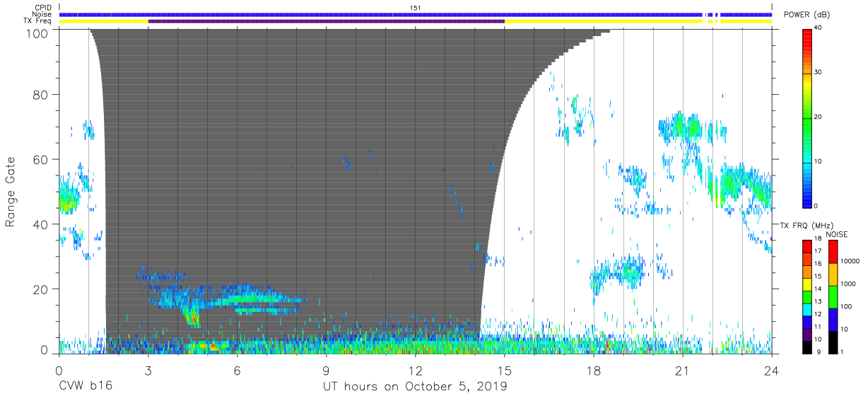
Task: Select the CPID value 151
Action: point(416,8)
